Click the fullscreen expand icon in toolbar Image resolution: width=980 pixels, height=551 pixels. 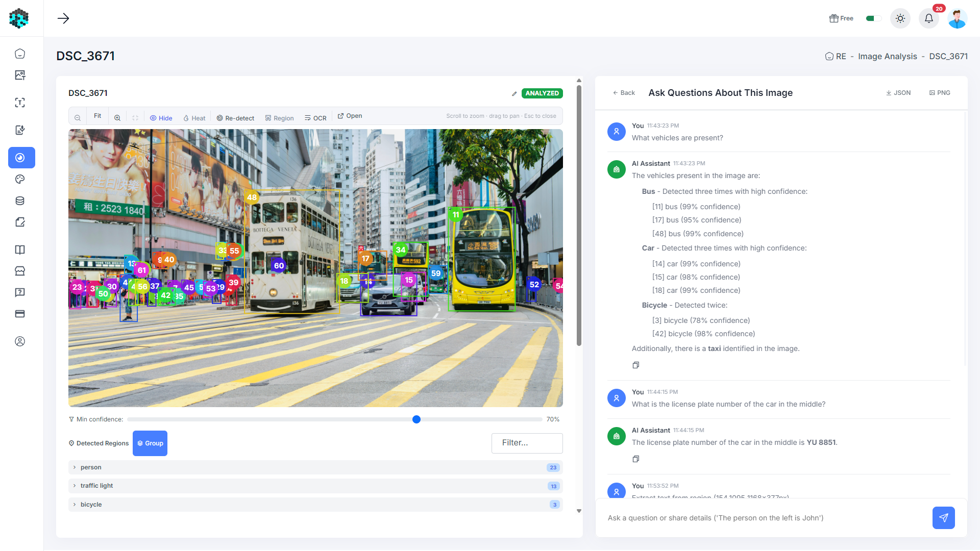pyautogui.click(x=135, y=118)
